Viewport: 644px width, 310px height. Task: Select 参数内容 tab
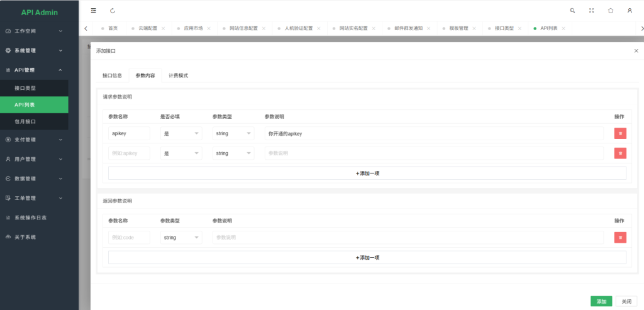coord(145,75)
